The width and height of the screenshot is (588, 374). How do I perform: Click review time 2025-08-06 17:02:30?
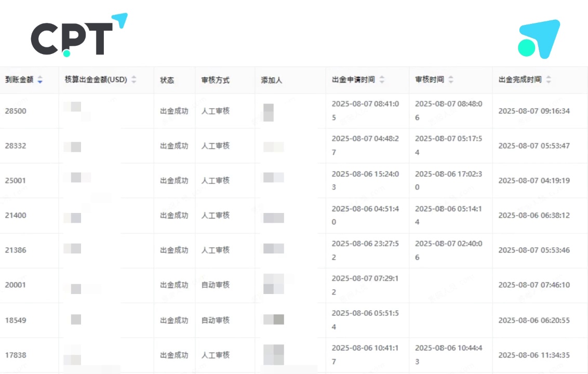click(x=448, y=180)
